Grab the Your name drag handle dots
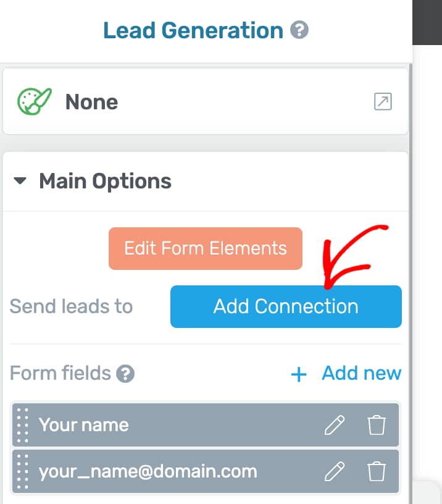442x504 pixels. tap(22, 425)
